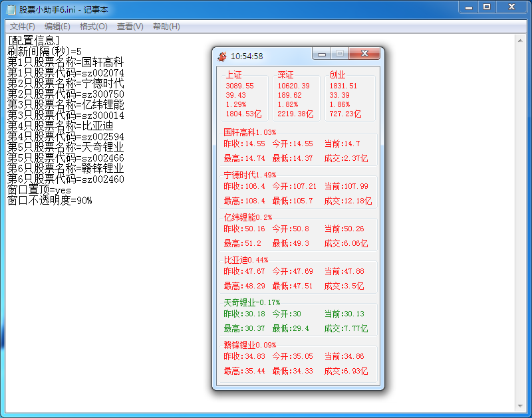
Task: Click the line 第1只股票名称=国轩高科
Action: 65,62
